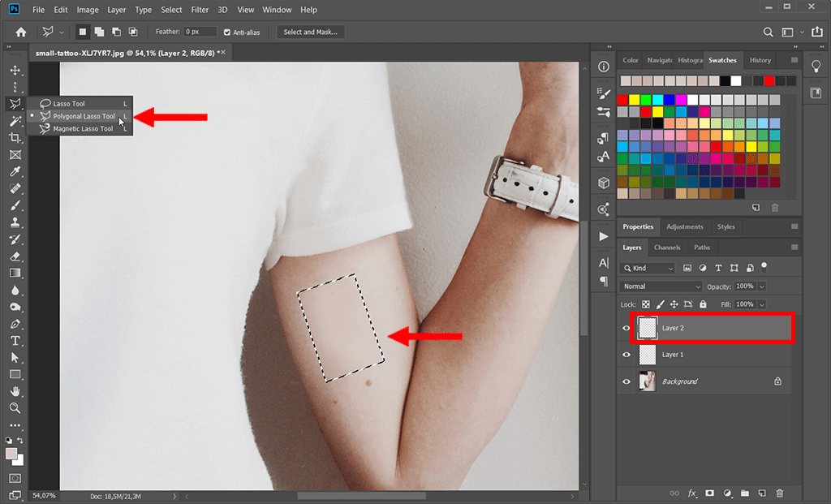Open the layer styles fx menu

click(x=692, y=493)
